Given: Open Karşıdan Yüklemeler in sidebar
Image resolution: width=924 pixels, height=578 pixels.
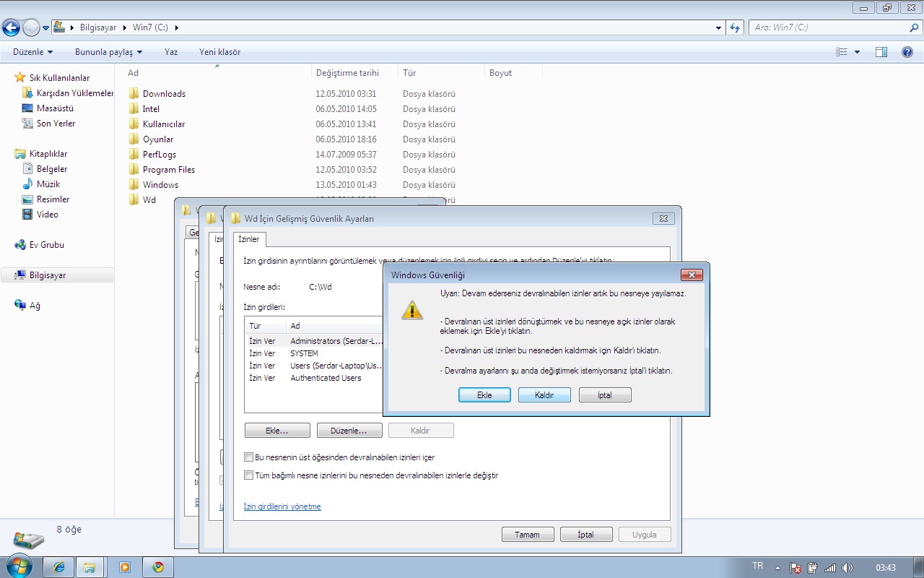Looking at the screenshot, I should click(75, 93).
